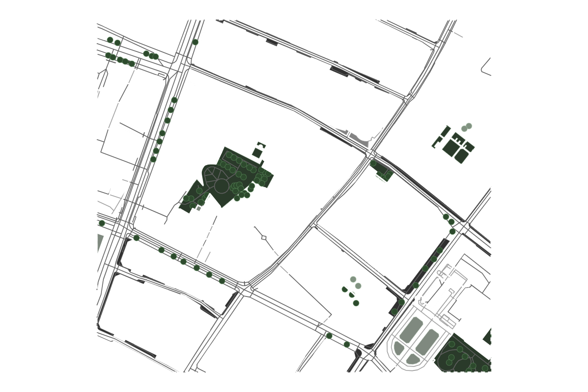The width and height of the screenshot is (588, 392).
Task: Select the circular path inside the central park
Action: (x=221, y=186)
